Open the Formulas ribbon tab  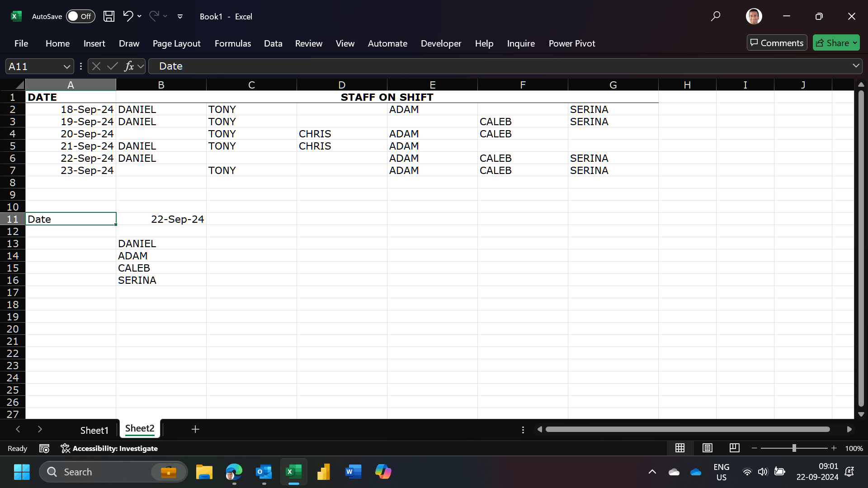coord(232,43)
